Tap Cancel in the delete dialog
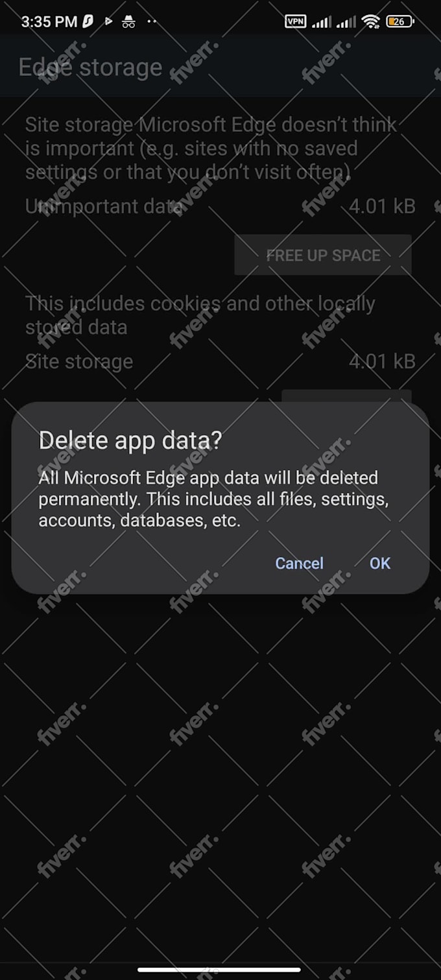This screenshot has height=980, width=441. coord(299,563)
